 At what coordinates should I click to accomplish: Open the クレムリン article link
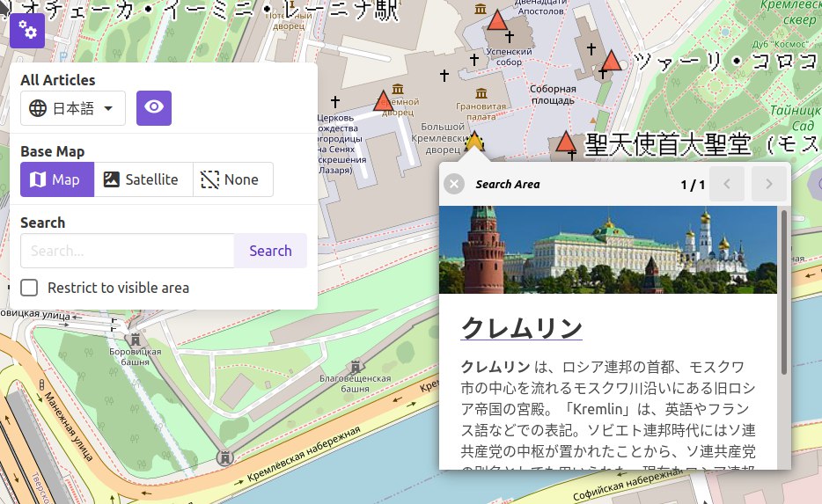[x=522, y=328]
